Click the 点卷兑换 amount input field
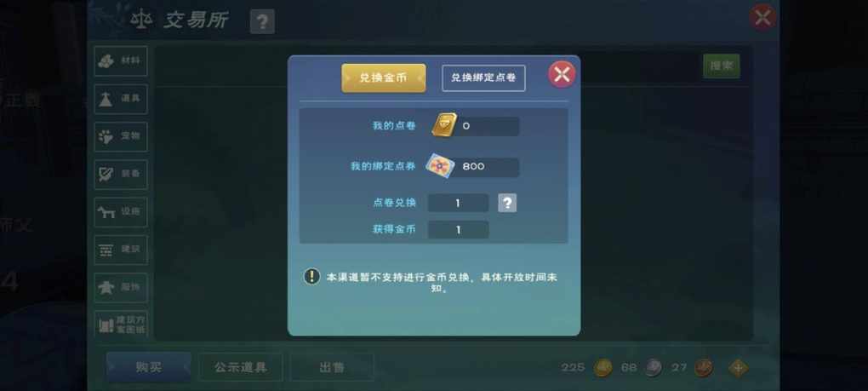Image resolution: width=868 pixels, height=391 pixels. (458, 203)
